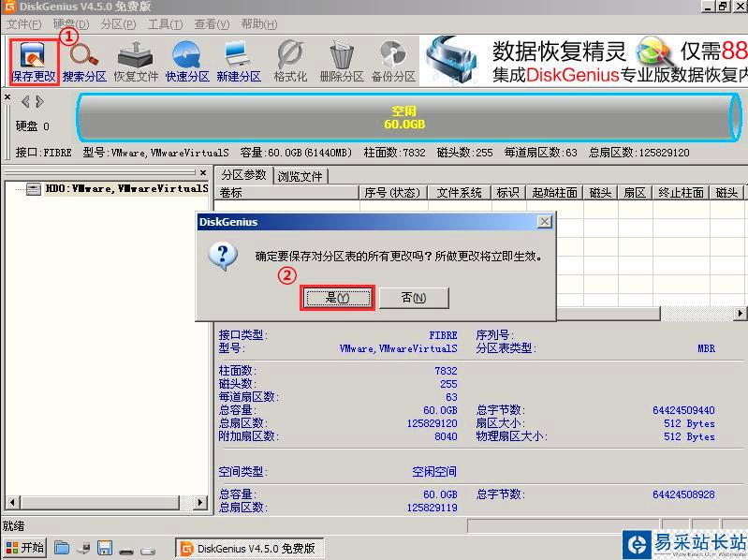
Task: Confirm saving with the Yes 是(Y) button
Action: tap(337, 298)
